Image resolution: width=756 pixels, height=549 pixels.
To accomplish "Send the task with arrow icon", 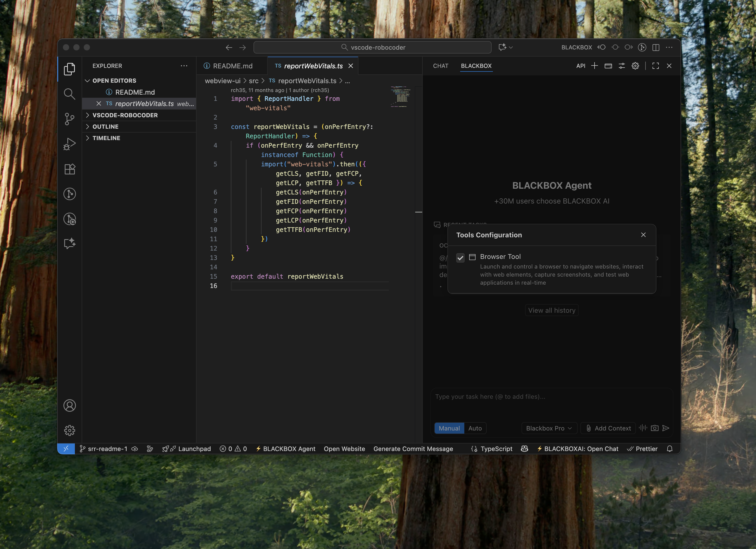I will tap(666, 428).
